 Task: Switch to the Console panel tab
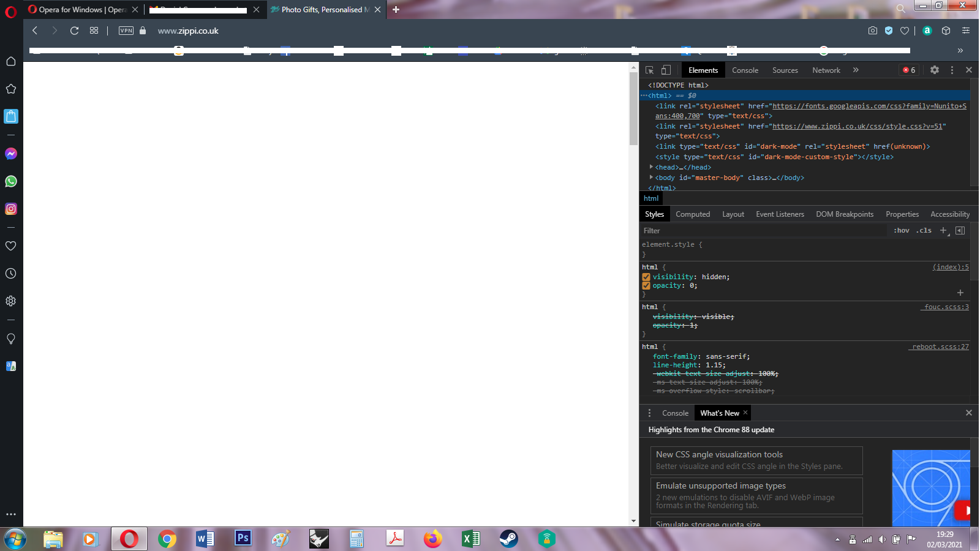click(745, 70)
